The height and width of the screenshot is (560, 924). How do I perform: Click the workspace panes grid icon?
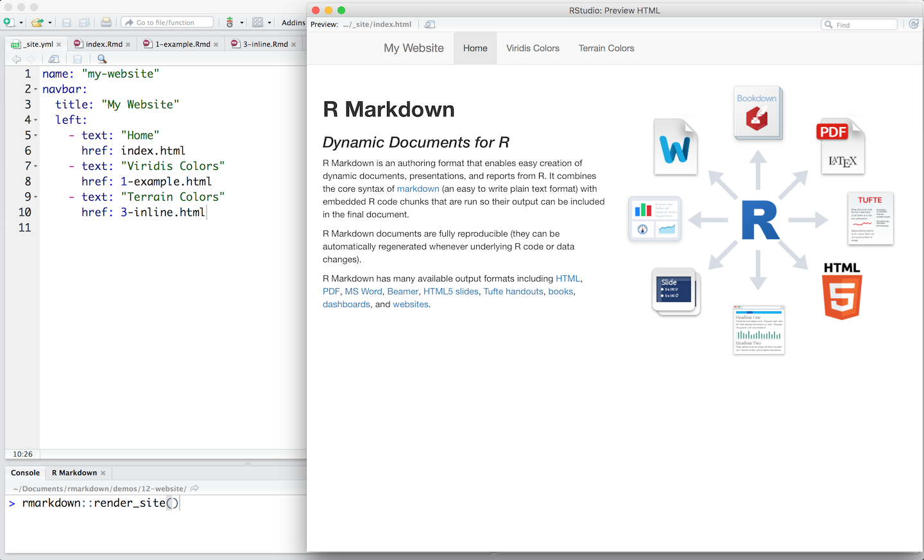tap(258, 22)
